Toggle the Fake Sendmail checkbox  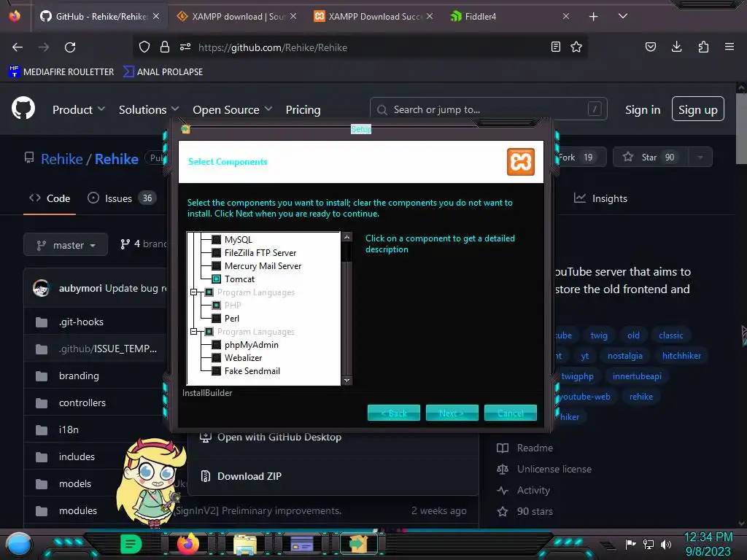(216, 371)
